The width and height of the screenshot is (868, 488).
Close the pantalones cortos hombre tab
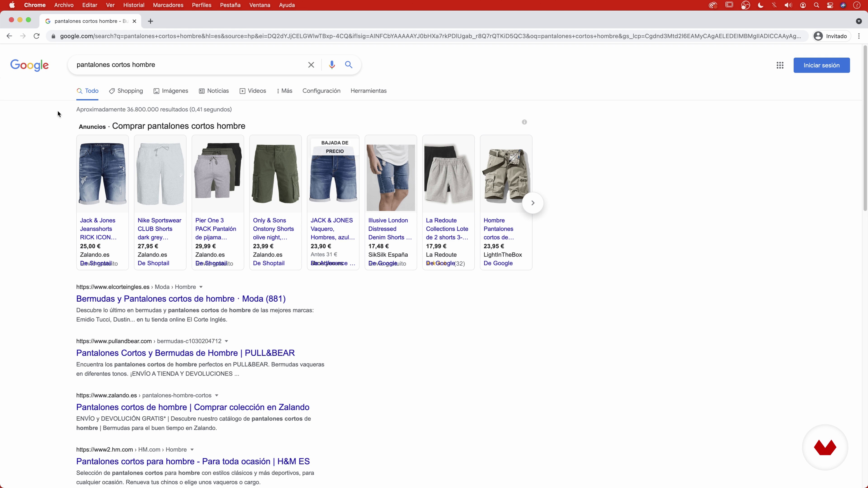coord(134,21)
